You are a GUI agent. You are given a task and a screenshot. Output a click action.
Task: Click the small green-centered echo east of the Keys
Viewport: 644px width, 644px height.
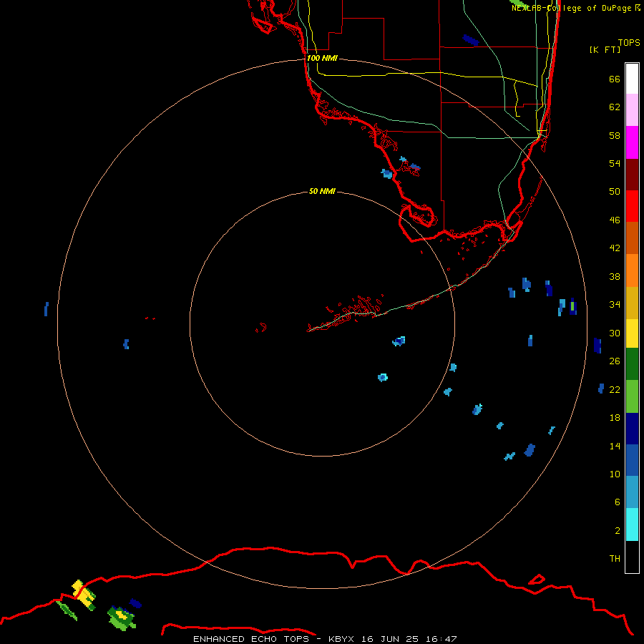pyautogui.click(x=573, y=306)
